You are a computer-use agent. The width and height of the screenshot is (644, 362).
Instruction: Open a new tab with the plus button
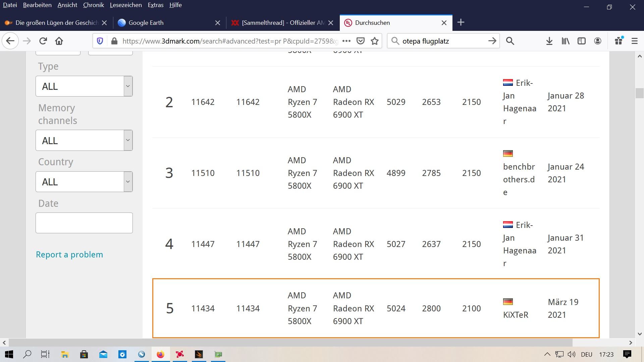461,22
